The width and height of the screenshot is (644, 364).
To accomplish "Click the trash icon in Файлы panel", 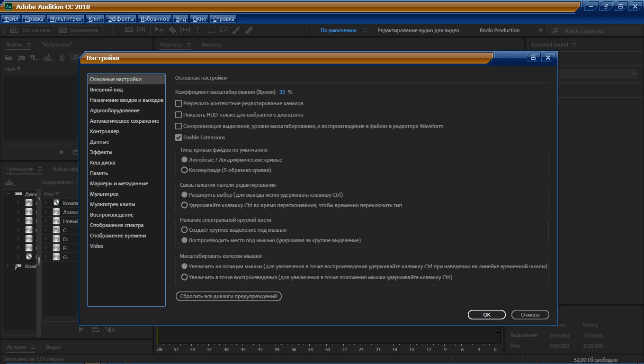I will coord(62,58).
